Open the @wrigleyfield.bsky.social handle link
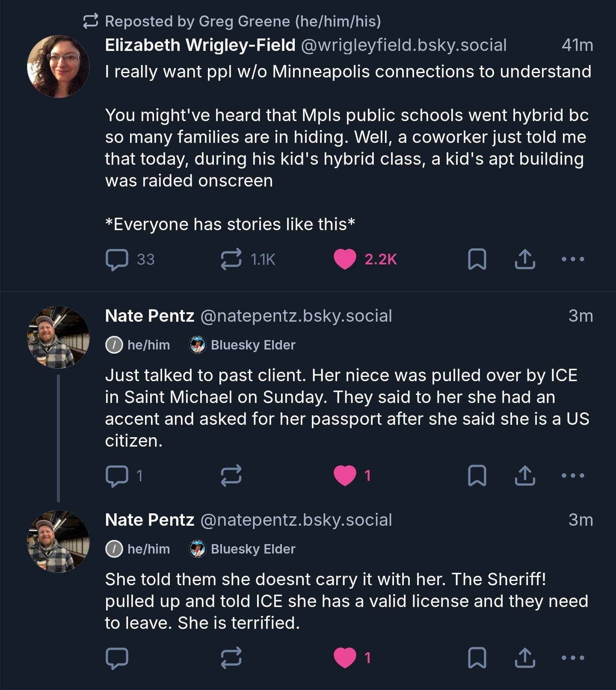 tap(404, 45)
